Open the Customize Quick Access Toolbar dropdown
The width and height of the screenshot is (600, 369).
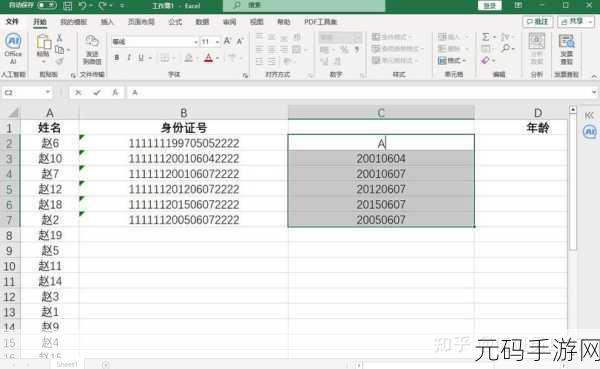coord(122,6)
